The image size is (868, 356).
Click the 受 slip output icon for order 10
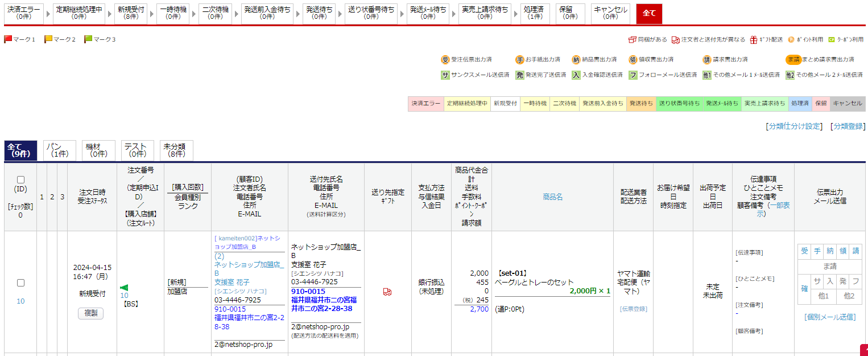point(804,251)
